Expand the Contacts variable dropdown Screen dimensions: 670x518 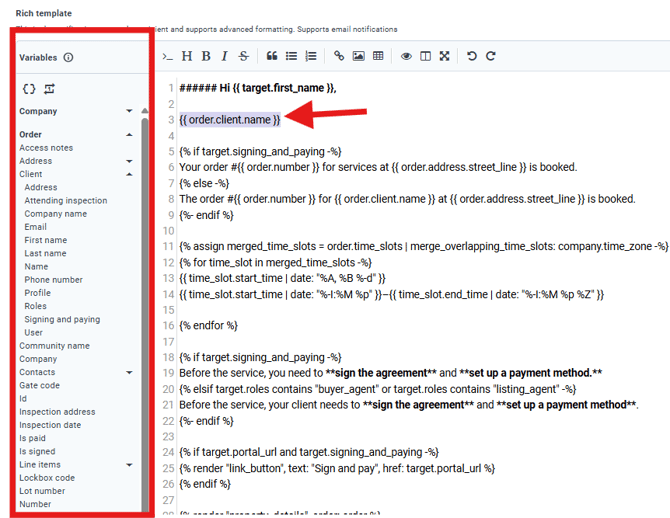tap(129, 372)
